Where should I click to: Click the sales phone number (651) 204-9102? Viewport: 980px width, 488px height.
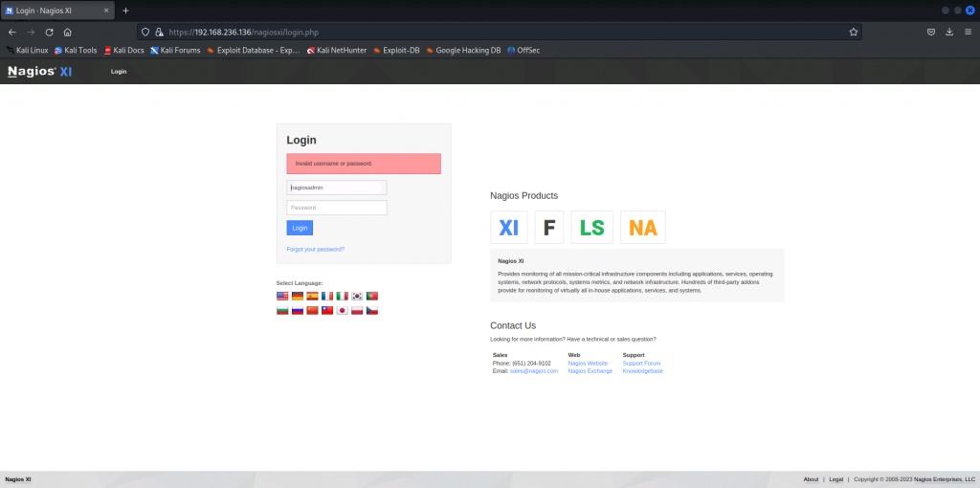[531, 363]
